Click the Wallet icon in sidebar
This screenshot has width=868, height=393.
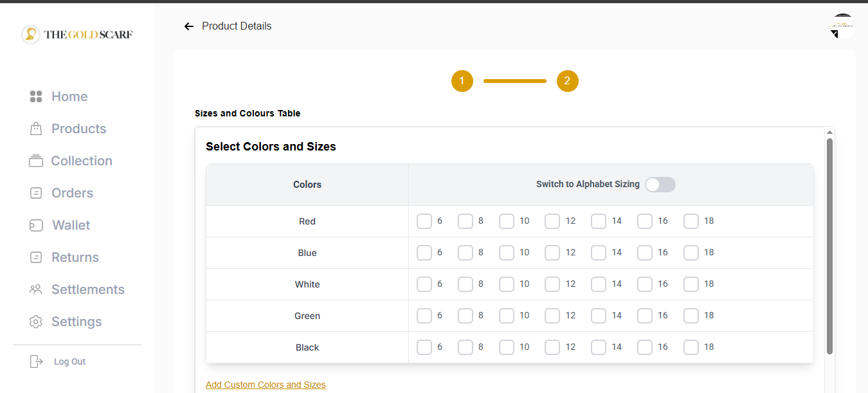coord(36,225)
